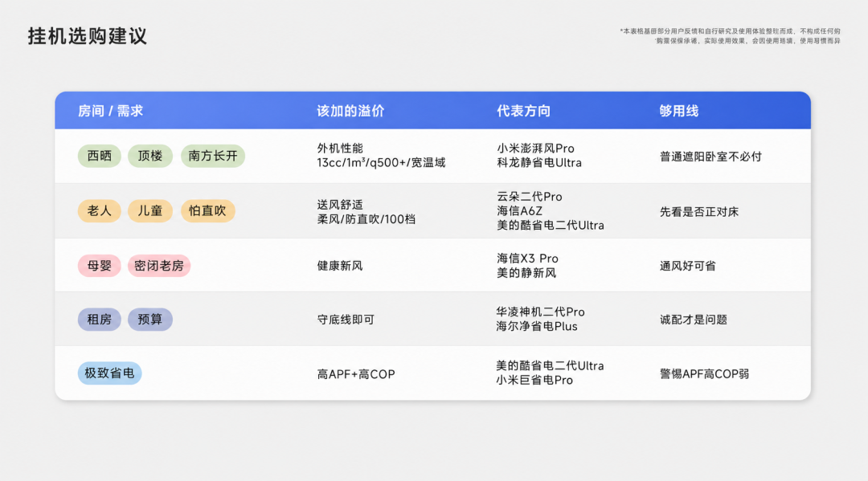
Task: Click the 房间 / 需求 column header
Action: click(x=110, y=111)
